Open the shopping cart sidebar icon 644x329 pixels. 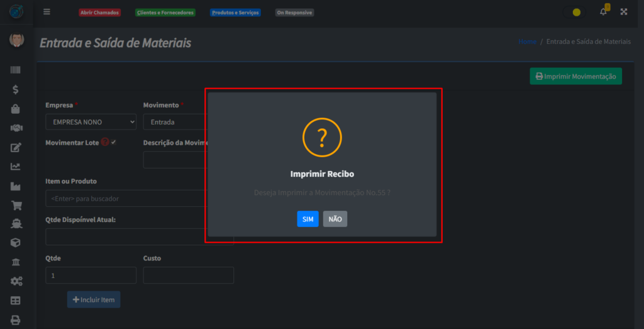pyautogui.click(x=16, y=205)
